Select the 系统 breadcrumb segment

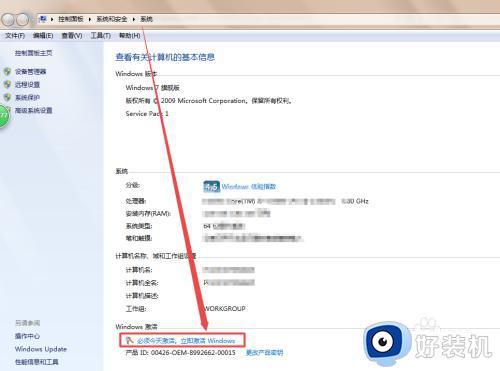pyautogui.click(x=146, y=19)
